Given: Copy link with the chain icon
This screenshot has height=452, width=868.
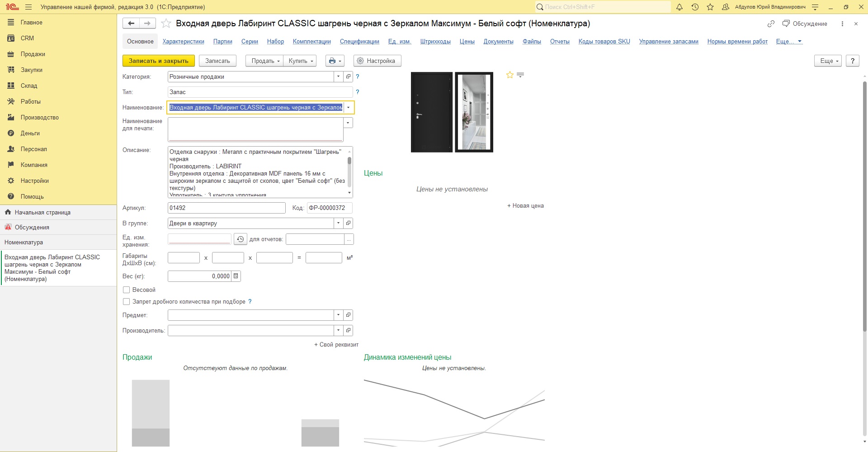Looking at the screenshot, I should tap(771, 24).
